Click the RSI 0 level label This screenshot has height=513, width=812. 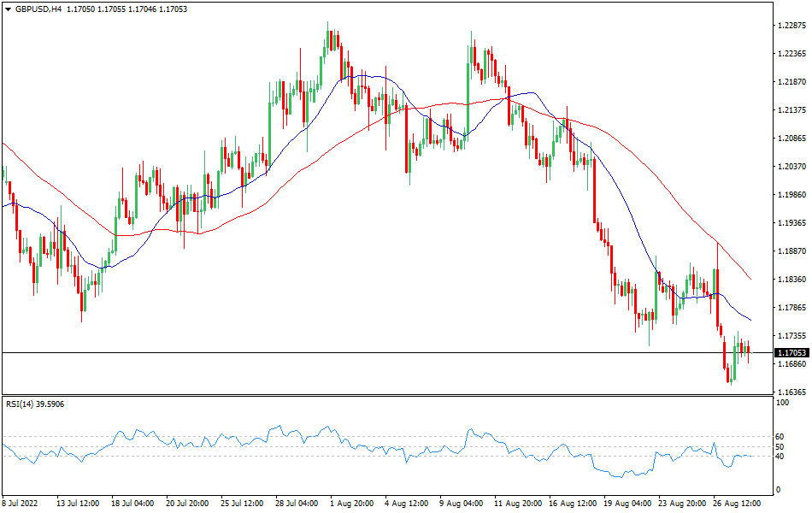point(776,489)
